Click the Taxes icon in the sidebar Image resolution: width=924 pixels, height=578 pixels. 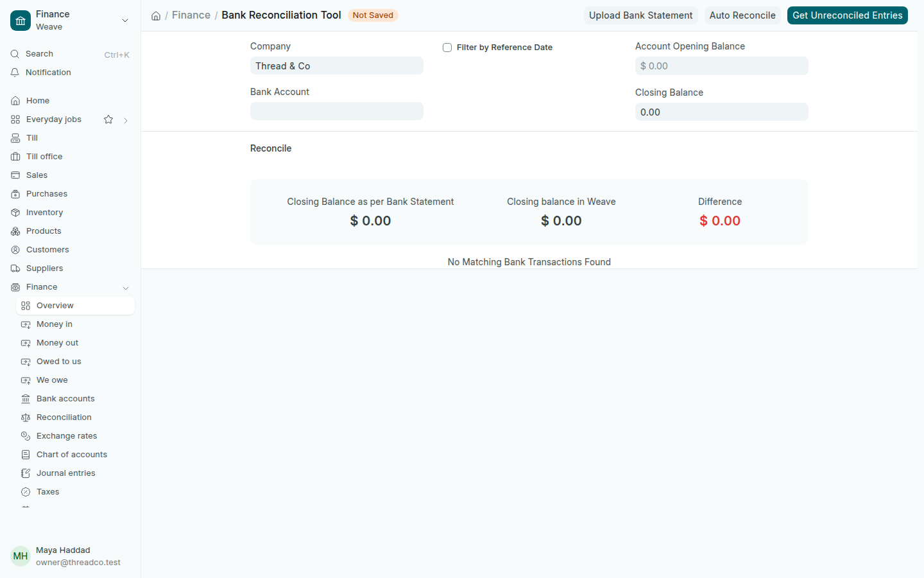(26, 492)
